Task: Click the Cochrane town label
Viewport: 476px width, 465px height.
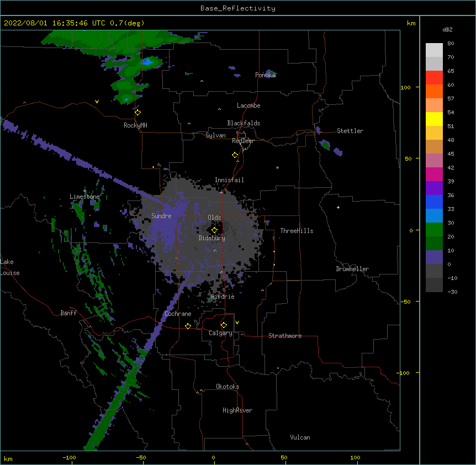Action: 178,314
